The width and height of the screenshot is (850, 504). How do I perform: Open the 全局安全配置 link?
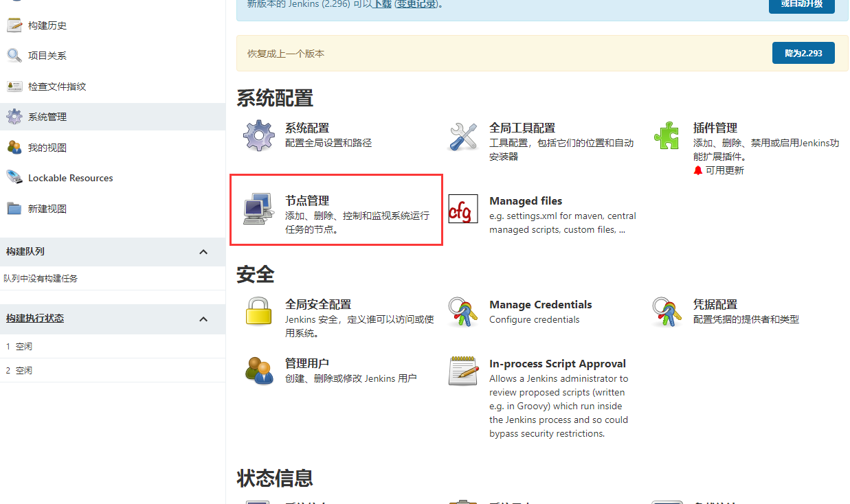pos(318,304)
